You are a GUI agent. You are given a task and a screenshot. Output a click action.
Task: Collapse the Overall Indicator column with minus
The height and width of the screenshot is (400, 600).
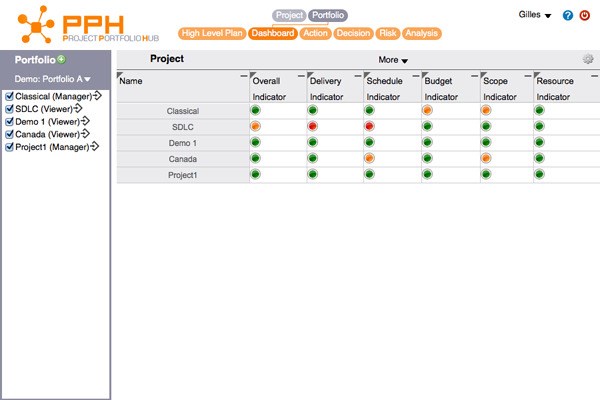[301, 76]
